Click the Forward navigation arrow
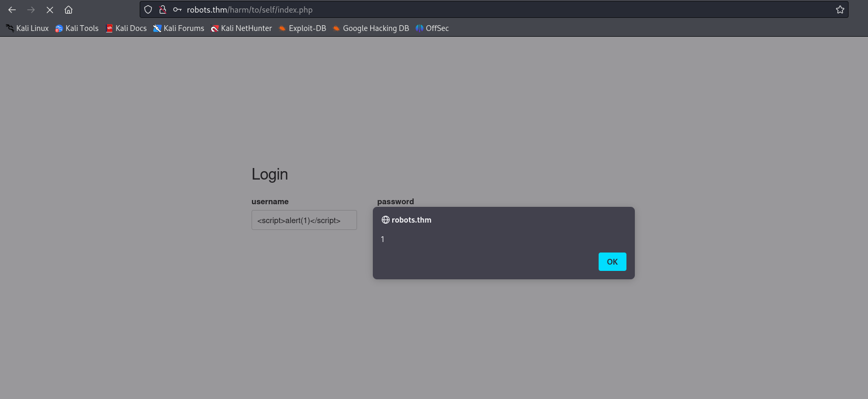Viewport: 868px width, 399px height. 31,10
